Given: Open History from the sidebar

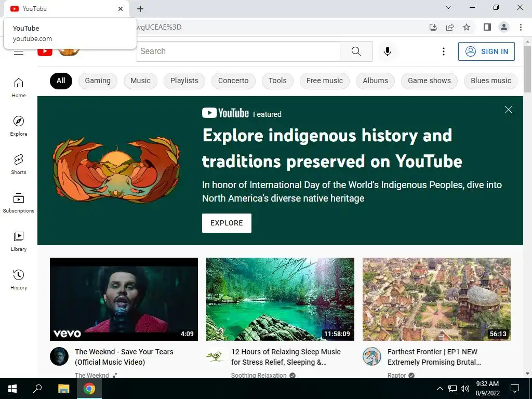Looking at the screenshot, I should click(18, 280).
